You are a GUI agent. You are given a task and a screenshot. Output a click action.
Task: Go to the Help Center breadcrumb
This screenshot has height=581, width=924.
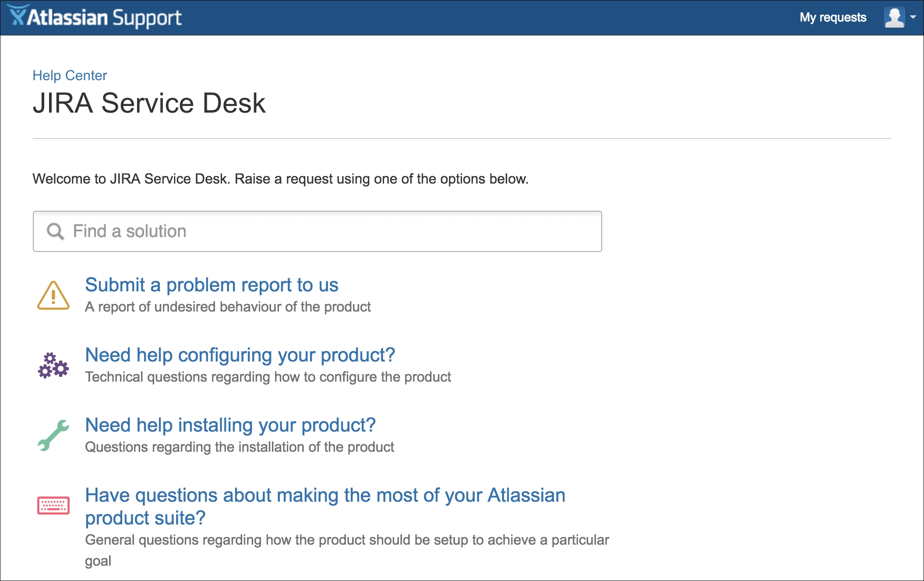pyautogui.click(x=70, y=75)
